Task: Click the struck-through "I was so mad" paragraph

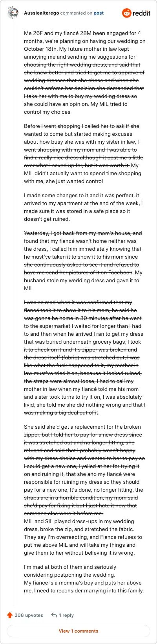Action: click(85, 357)
